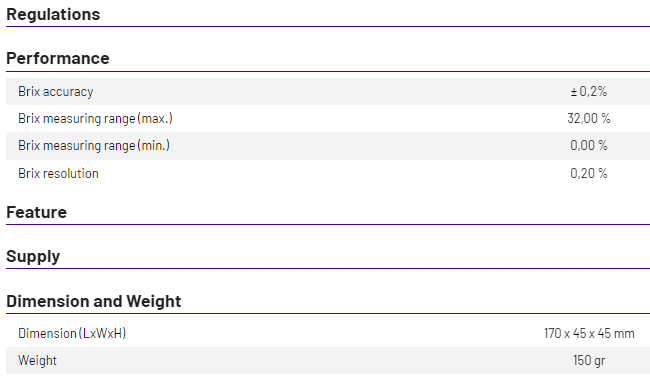The height and width of the screenshot is (387, 650).
Task: Click the 170 x 45 x 45 mm value
Action: 589,333
